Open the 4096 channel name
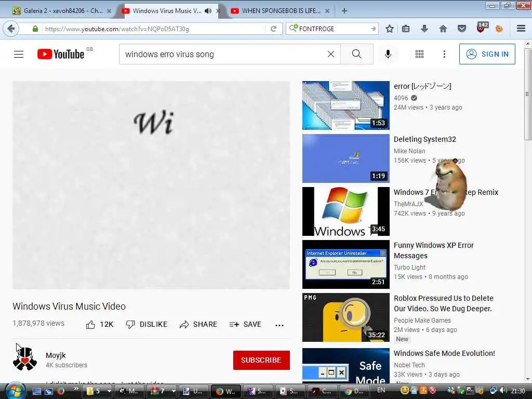This screenshot has width=532, height=399. (x=401, y=98)
